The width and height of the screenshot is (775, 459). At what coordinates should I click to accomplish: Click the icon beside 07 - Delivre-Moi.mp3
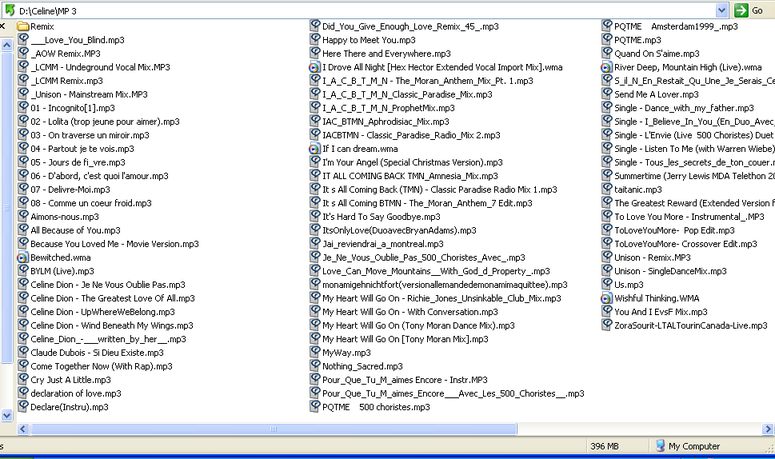pyautogui.click(x=23, y=189)
